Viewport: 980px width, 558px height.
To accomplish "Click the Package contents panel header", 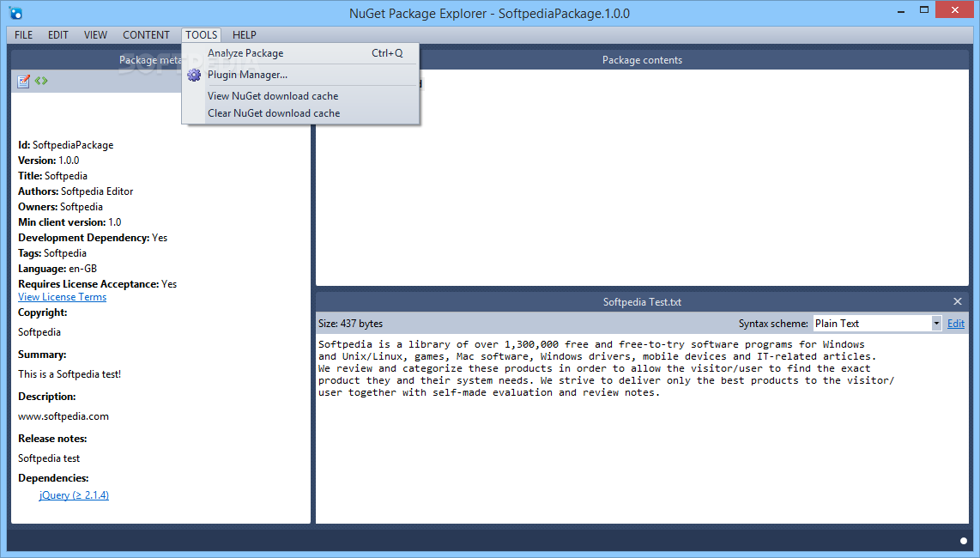I will (x=642, y=60).
